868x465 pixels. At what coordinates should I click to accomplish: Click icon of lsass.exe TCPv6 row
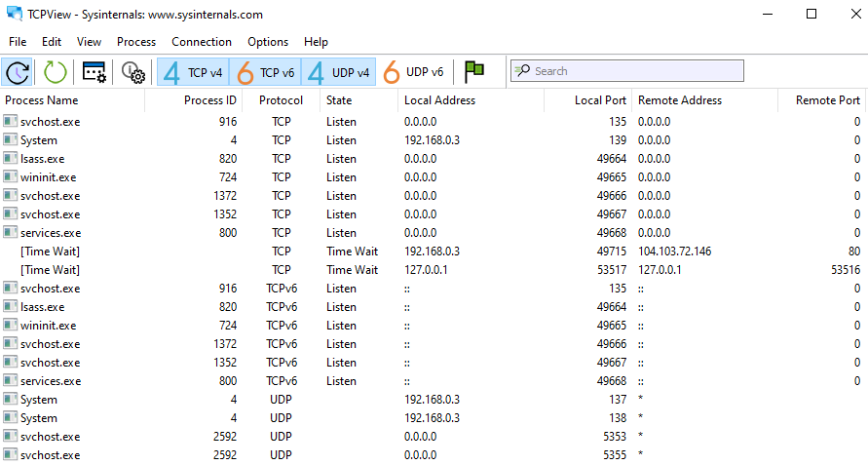(x=10, y=306)
